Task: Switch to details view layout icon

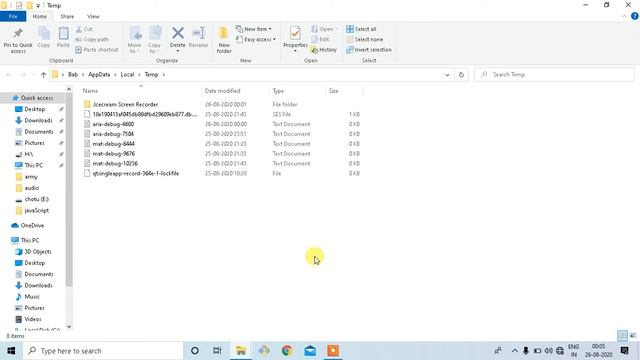Action: [622, 336]
